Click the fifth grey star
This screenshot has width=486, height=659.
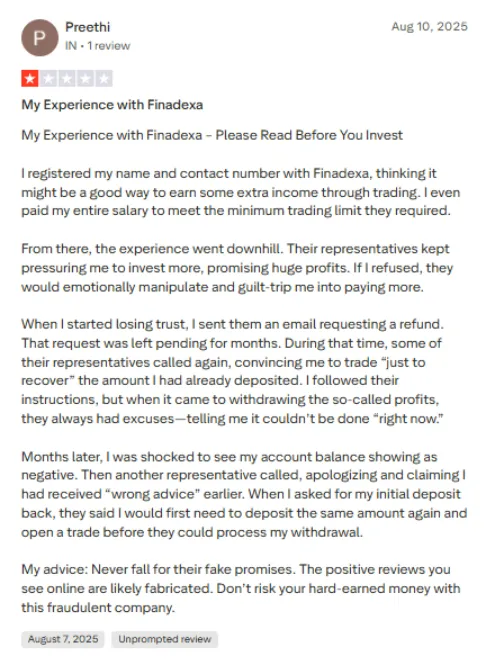104,78
